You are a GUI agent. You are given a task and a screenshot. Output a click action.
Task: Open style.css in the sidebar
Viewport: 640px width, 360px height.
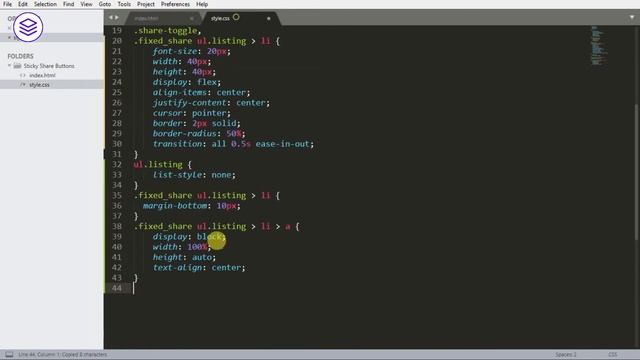tap(39, 84)
